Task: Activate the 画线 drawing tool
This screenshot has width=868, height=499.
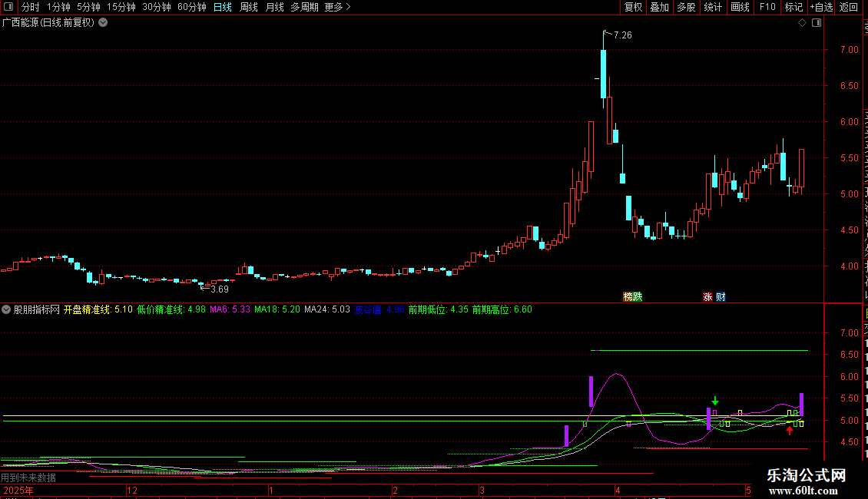Action: pos(740,7)
